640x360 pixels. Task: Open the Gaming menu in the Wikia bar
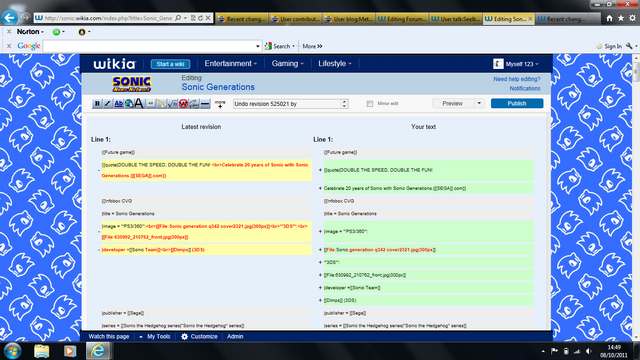pyautogui.click(x=287, y=64)
